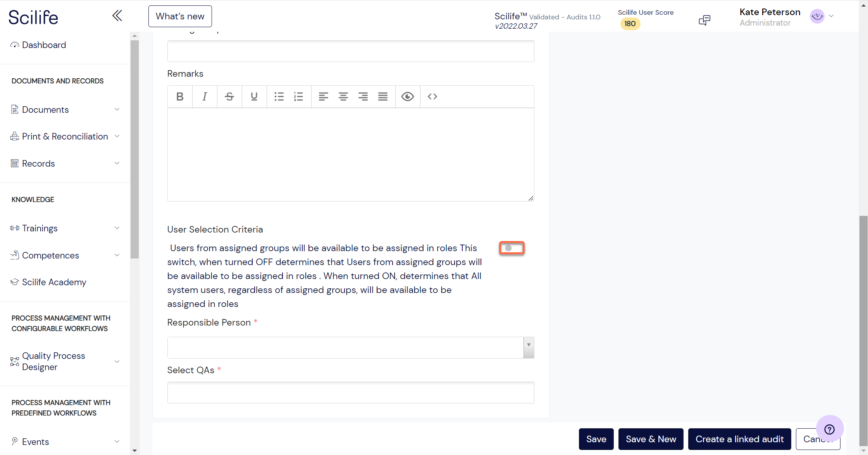Insert a bulleted list in Remarks
Viewport: 868px width, 455px height.
[279, 97]
